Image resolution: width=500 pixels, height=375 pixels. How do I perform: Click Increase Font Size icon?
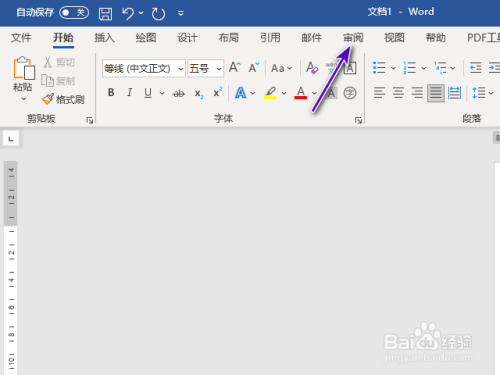tap(235, 68)
